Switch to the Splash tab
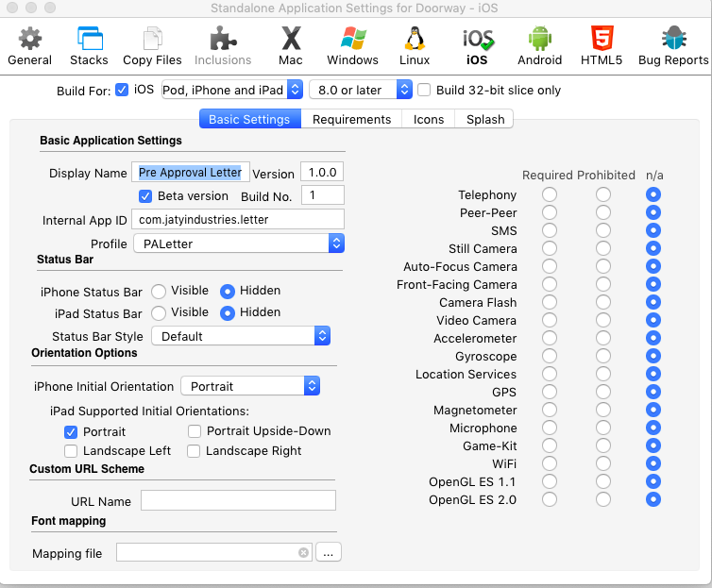 (484, 119)
